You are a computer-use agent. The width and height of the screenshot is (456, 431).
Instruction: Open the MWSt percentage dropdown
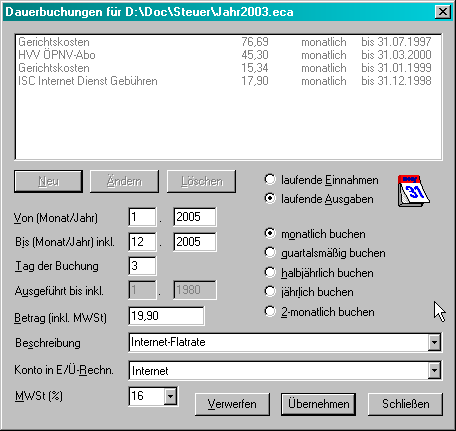(170, 396)
